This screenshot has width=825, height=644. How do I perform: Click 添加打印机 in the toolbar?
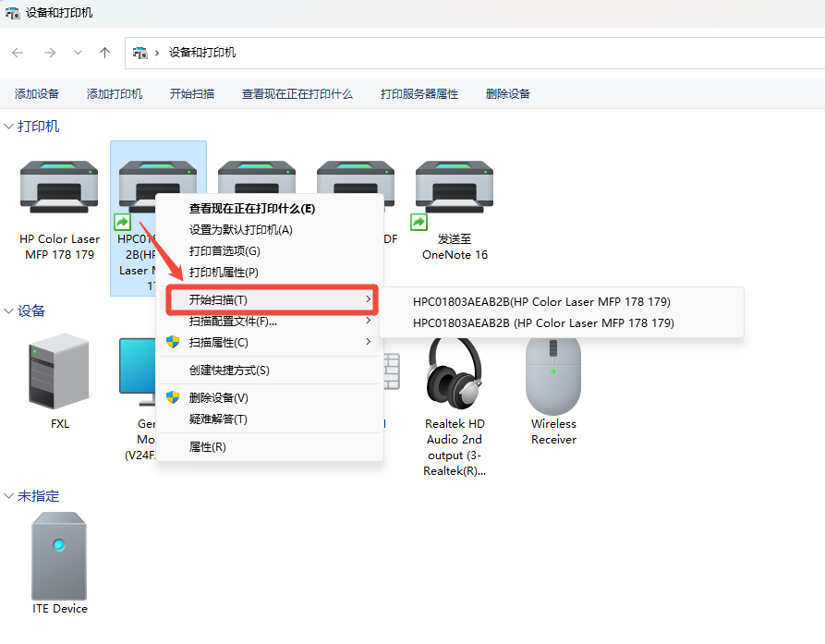tap(115, 94)
